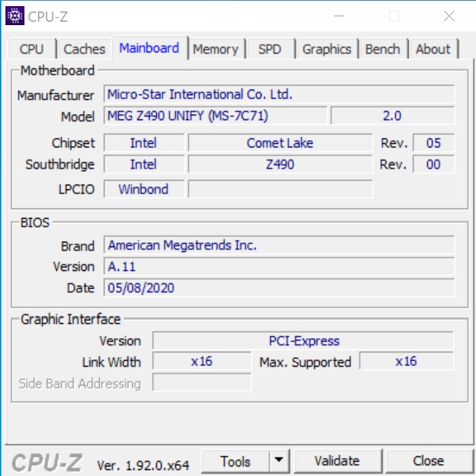Click the Max. Supported value x16
The width and height of the screenshot is (476, 476).
tap(406, 361)
